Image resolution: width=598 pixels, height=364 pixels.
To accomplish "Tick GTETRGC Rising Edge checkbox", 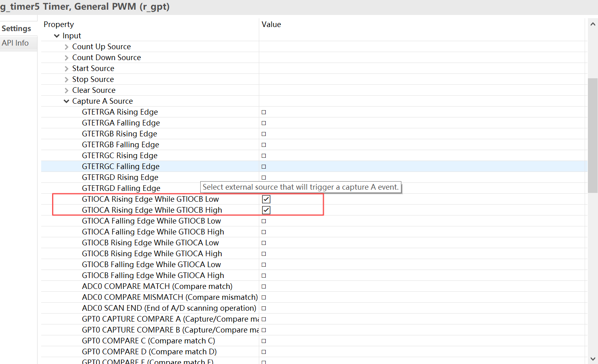I will [x=264, y=156].
